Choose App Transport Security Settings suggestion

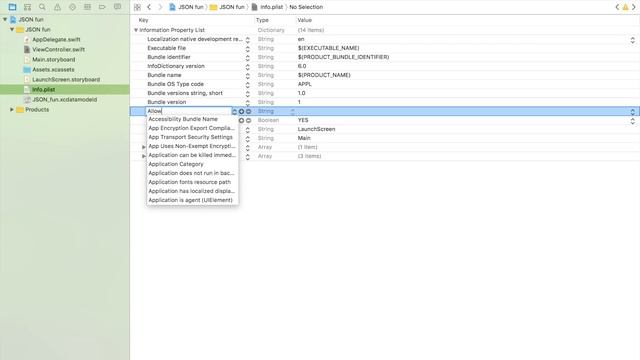[x=192, y=137]
